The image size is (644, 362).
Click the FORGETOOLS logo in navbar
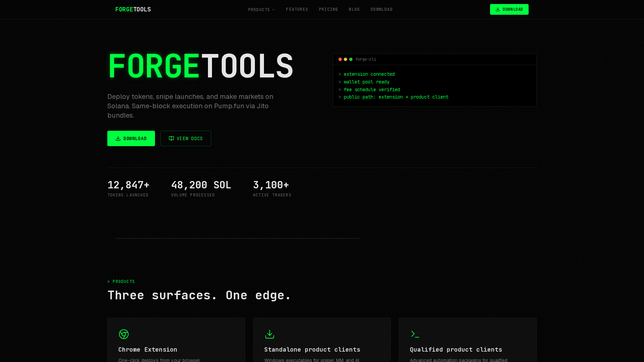[133, 9]
